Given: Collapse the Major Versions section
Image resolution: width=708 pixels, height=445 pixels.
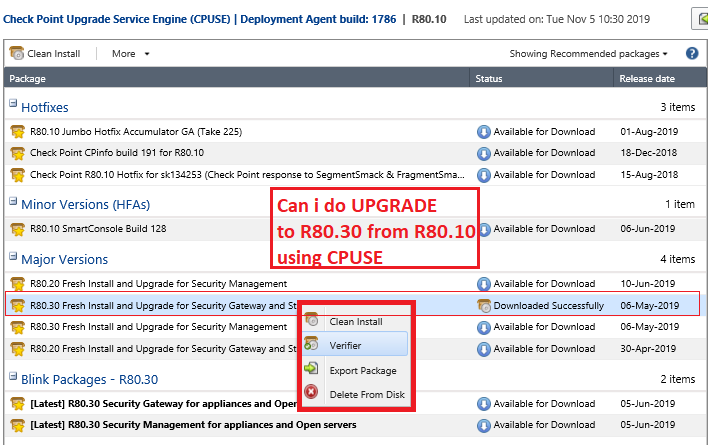Looking at the screenshot, I should [x=13, y=256].
